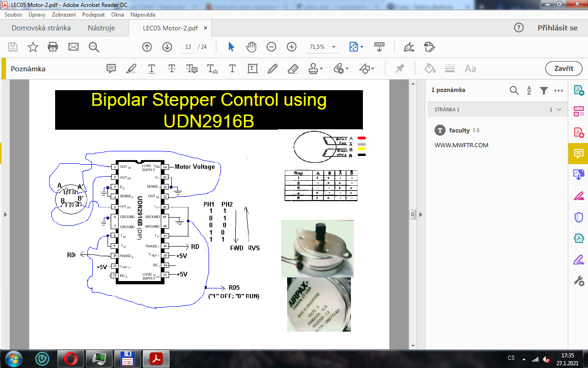Viewport: 588px width, 368px height.
Task: Click the Zavřít button
Action: click(x=564, y=69)
